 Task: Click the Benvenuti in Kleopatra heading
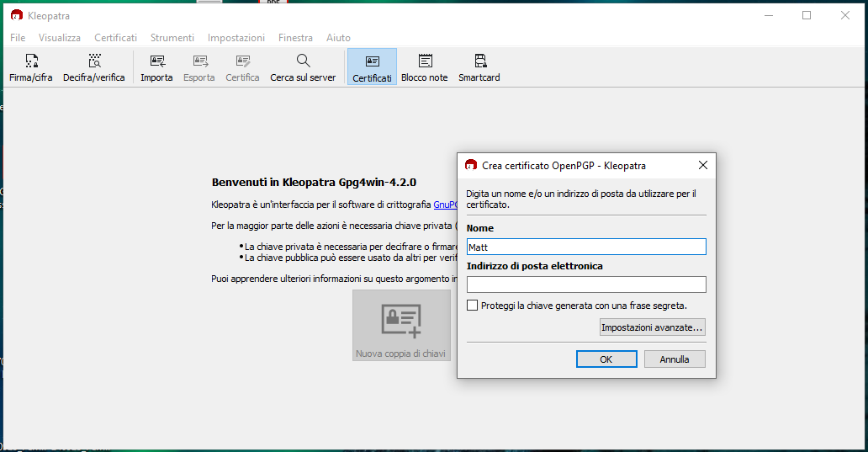click(314, 183)
